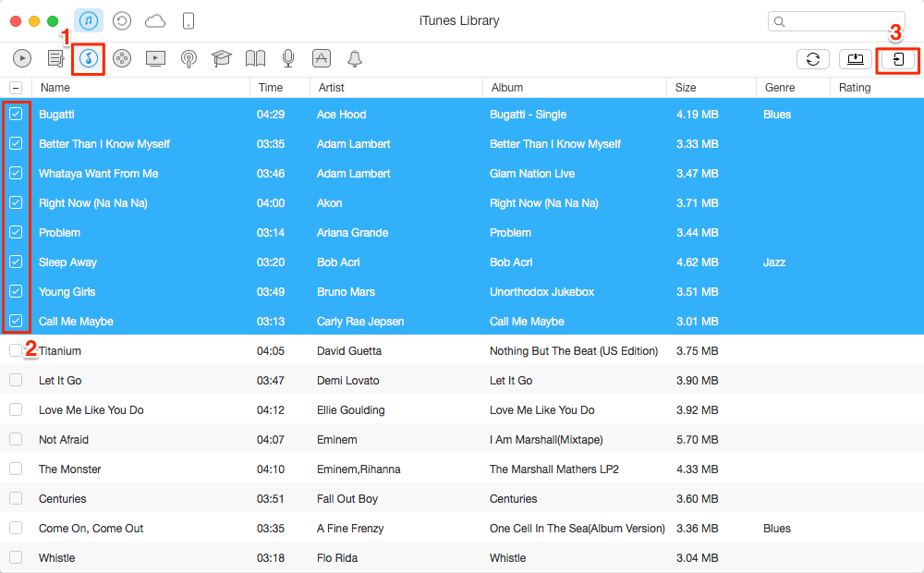Image resolution: width=924 pixels, height=573 pixels.
Task: Check the Centuries song checkbox
Action: pos(16,497)
